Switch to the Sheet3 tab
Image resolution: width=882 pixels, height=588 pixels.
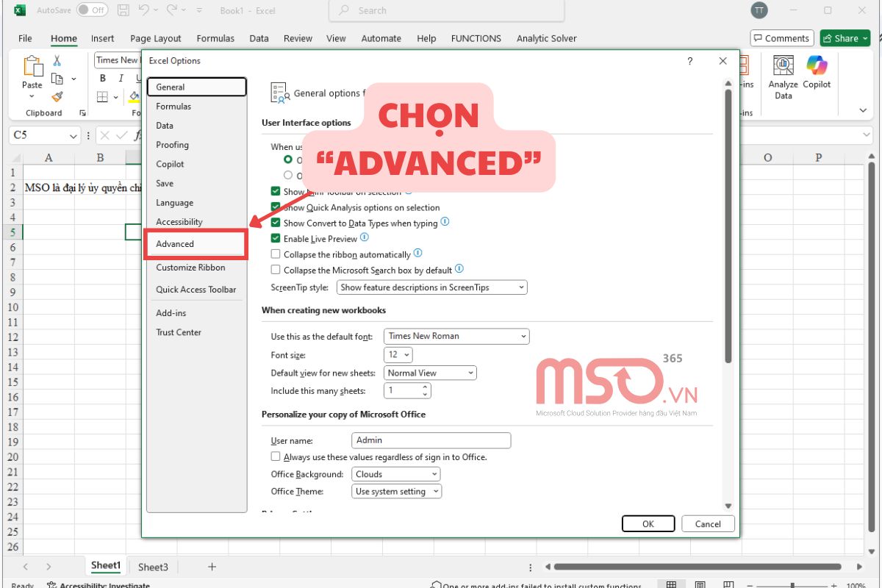(153, 567)
